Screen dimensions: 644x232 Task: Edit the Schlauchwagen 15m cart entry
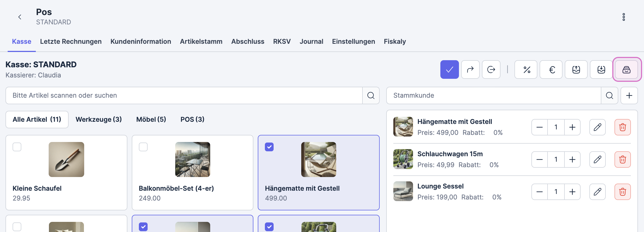pos(597,159)
